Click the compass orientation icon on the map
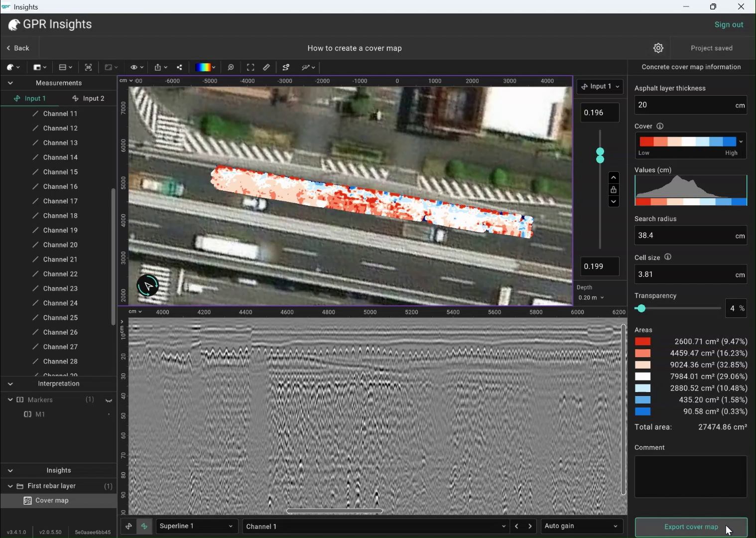 pos(147,285)
